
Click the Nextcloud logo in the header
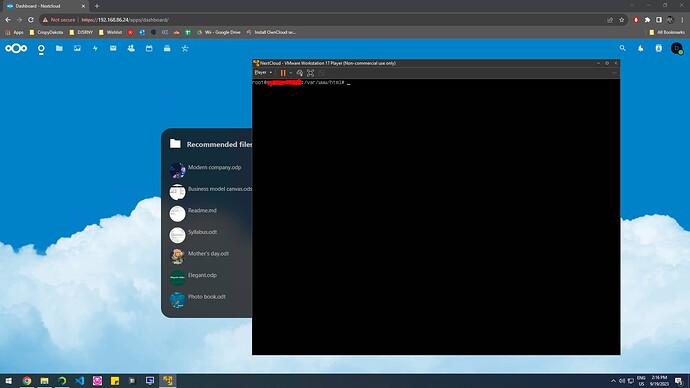pos(16,48)
